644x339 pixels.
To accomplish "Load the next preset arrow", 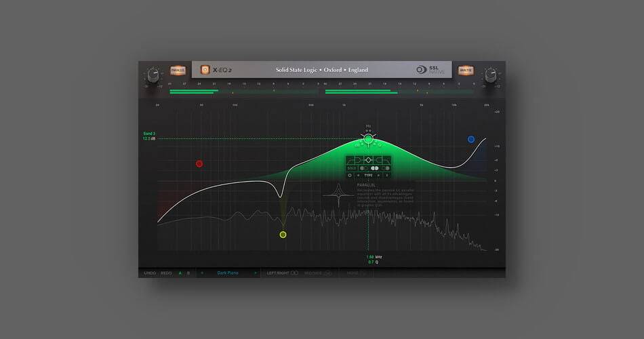I will pyautogui.click(x=256, y=273).
